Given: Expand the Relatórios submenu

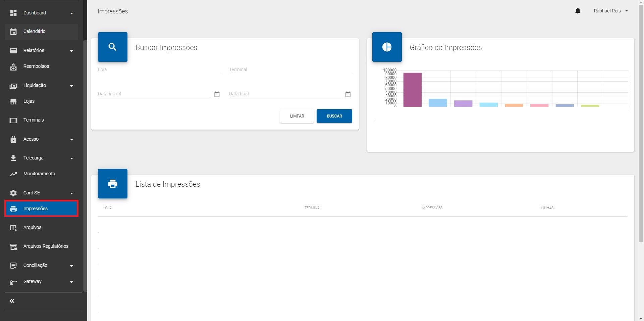Looking at the screenshot, I should pos(71,51).
